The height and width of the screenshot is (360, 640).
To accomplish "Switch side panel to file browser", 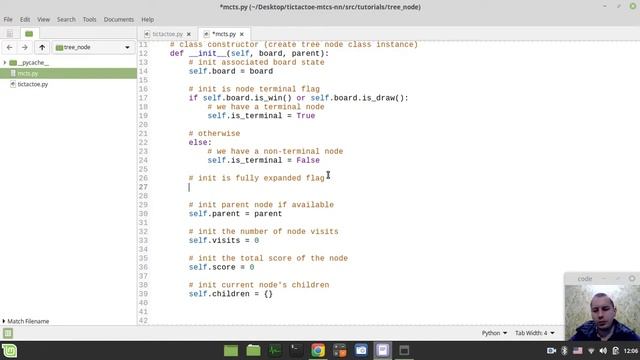I will click(29, 33).
